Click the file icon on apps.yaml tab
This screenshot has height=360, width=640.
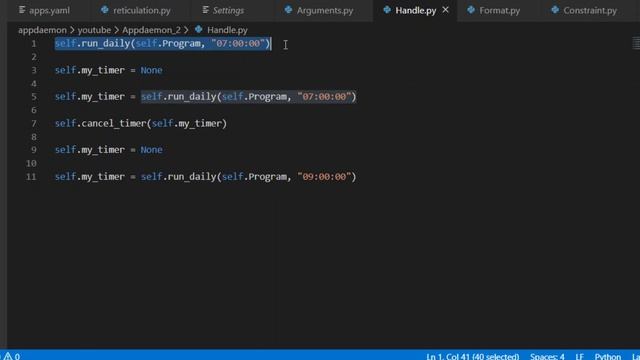click(22, 10)
